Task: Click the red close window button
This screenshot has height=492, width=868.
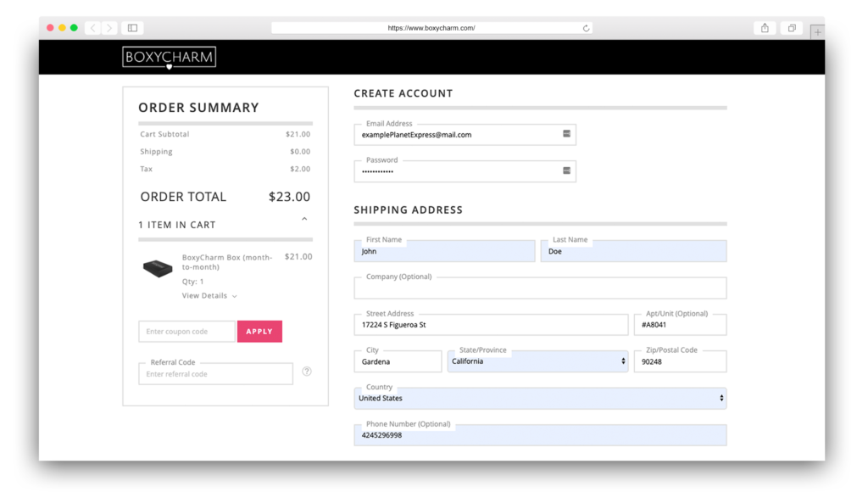Action: click(x=50, y=28)
